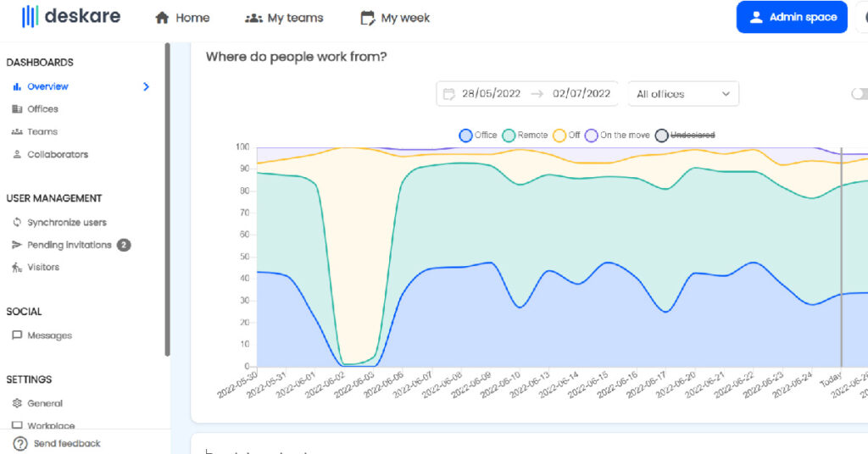This screenshot has width=868, height=454.
Task: Click the Send feedback question-mark icon
Action: click(x=20, y=444)
